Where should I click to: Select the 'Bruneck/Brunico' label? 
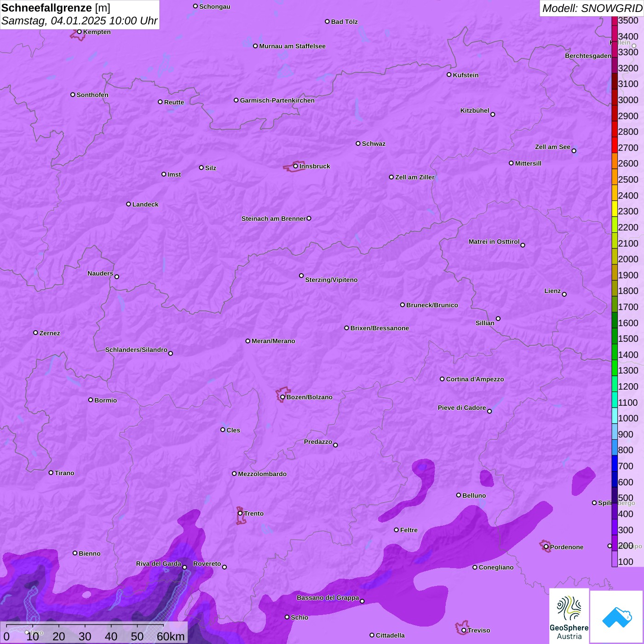pyautogui.click(x=432, y=305)
